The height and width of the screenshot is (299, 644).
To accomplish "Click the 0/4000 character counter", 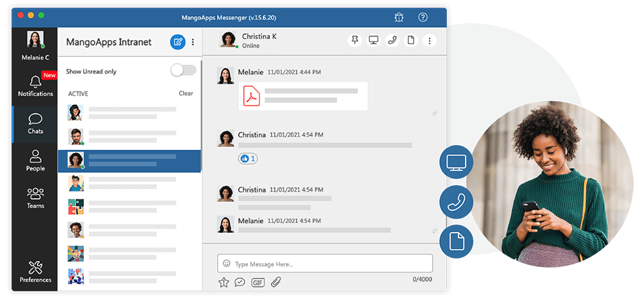I will click(x=422, y=279).
